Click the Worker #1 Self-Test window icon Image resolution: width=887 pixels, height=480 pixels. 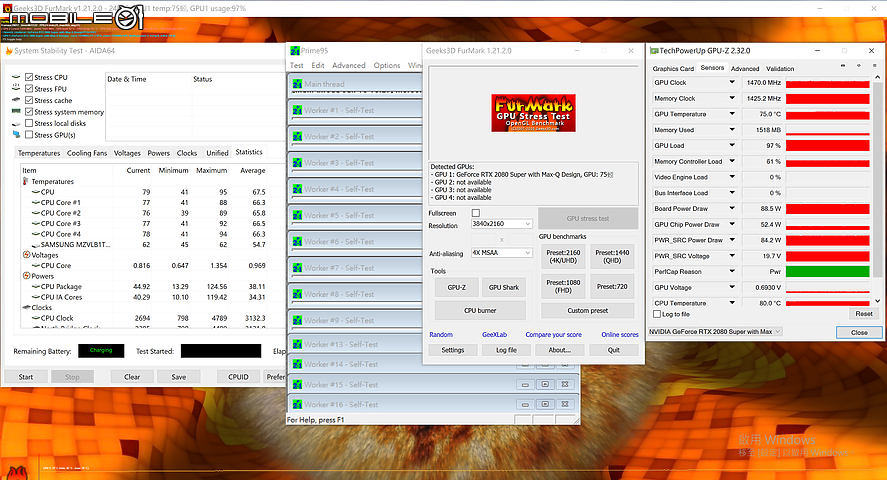(x=297, y=110)
